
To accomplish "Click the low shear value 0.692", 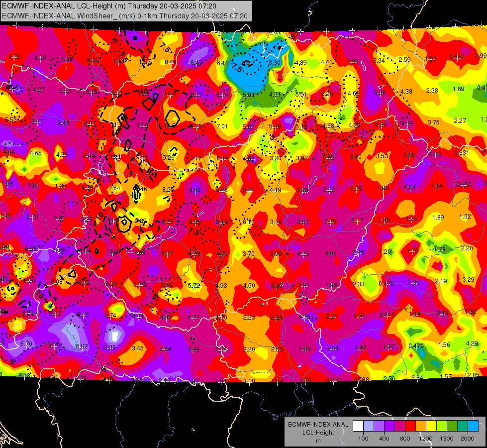I will (457, 57).
